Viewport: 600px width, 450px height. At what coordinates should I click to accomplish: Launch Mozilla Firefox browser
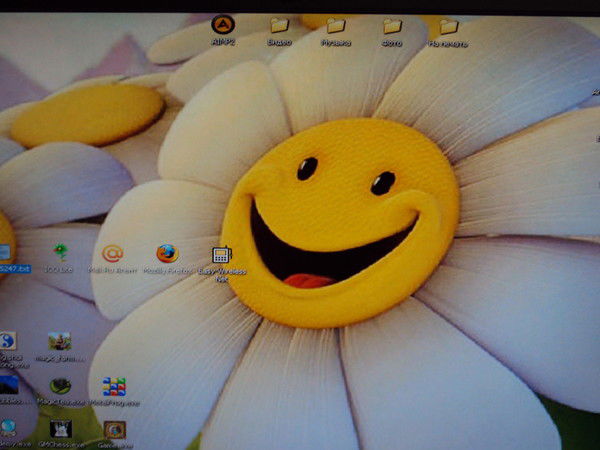167,254
